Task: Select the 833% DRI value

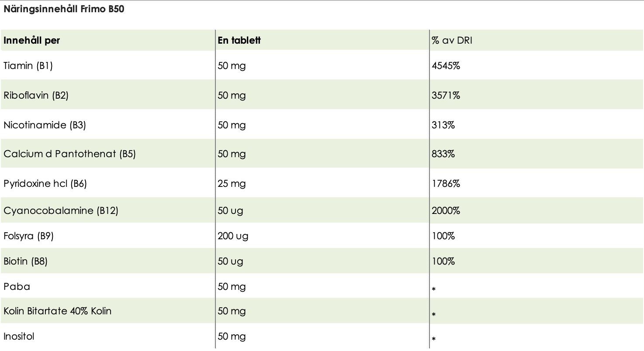Action: [443, 154]
